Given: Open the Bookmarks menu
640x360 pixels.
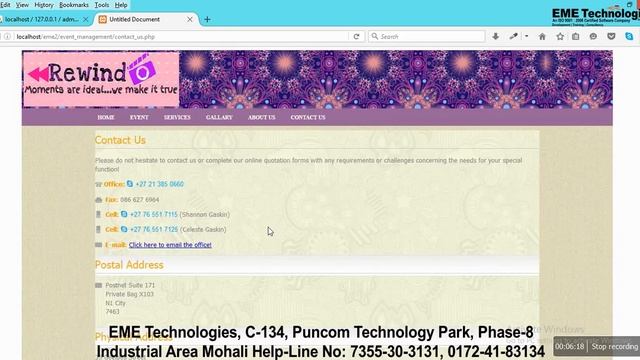Looking at the screenshot, I should click(74, 5).
